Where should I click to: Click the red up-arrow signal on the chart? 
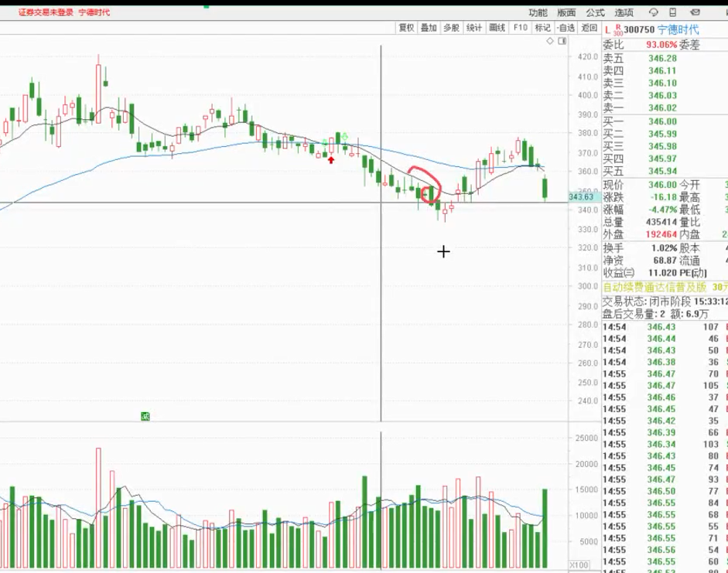331,160
